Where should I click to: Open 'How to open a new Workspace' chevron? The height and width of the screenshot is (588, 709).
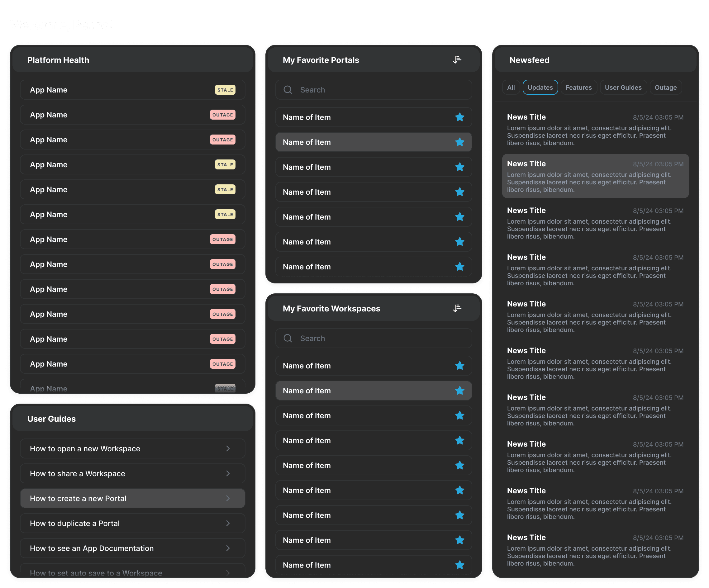point(228,448)
